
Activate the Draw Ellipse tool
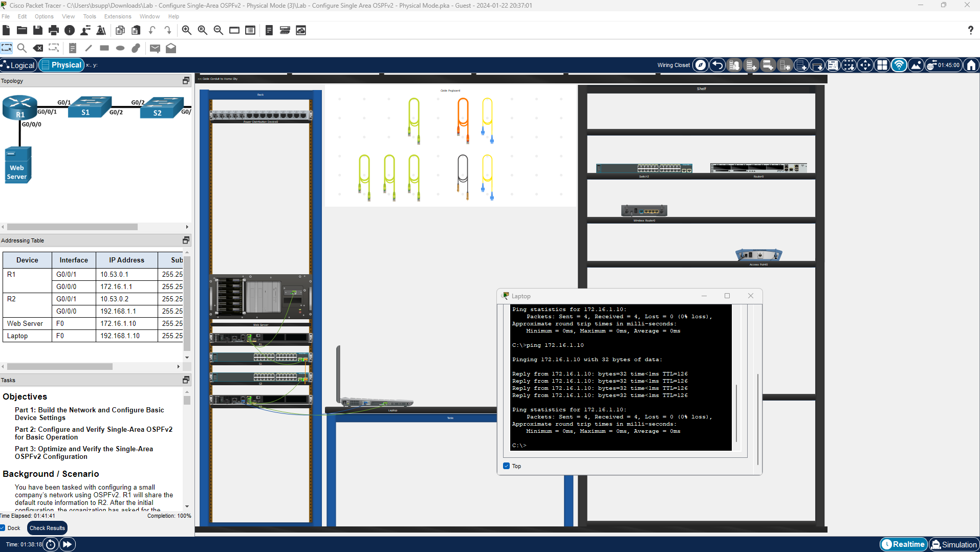tap(120, 48)
